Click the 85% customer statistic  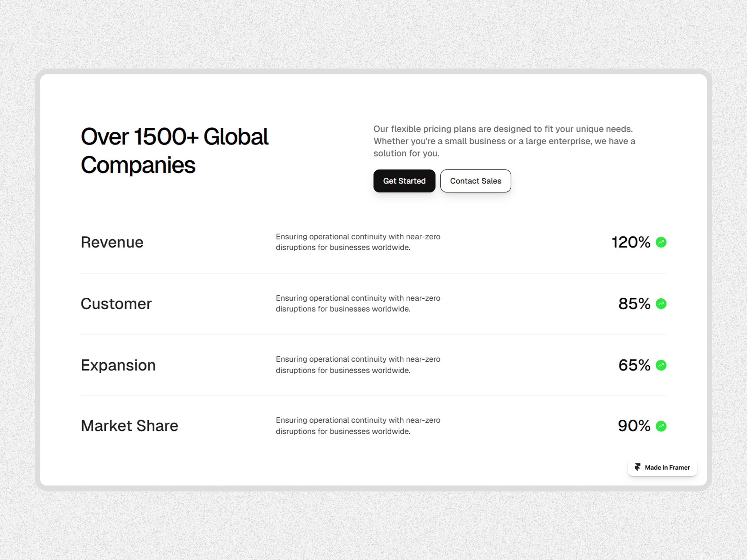[x=634, y=304]
